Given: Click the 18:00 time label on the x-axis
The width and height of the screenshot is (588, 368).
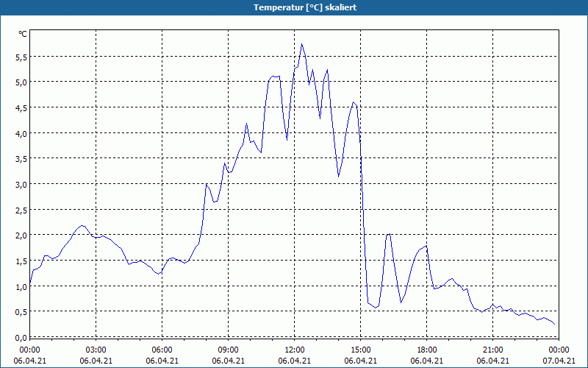Looking at the screenshot, I should (426, 350).
